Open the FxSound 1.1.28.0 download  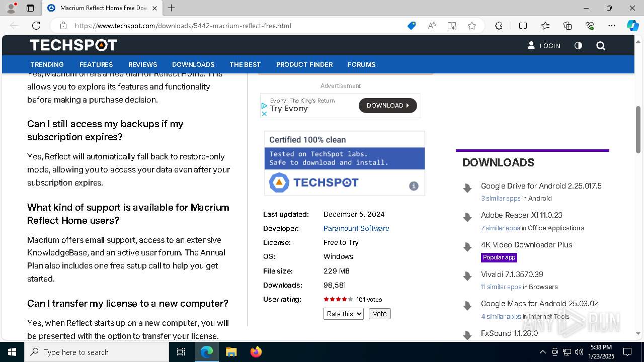click(x=509, y=333)
